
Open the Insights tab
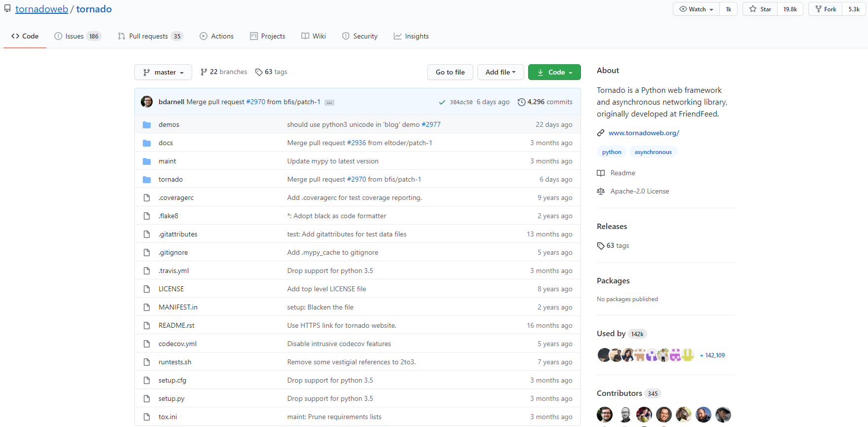click(x=411, y=36)
